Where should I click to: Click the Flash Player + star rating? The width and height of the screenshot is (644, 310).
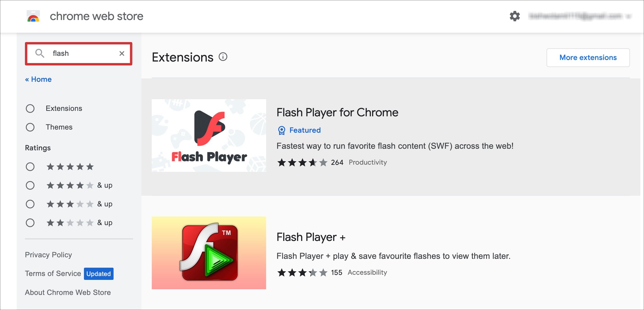[x=301, y=272]
